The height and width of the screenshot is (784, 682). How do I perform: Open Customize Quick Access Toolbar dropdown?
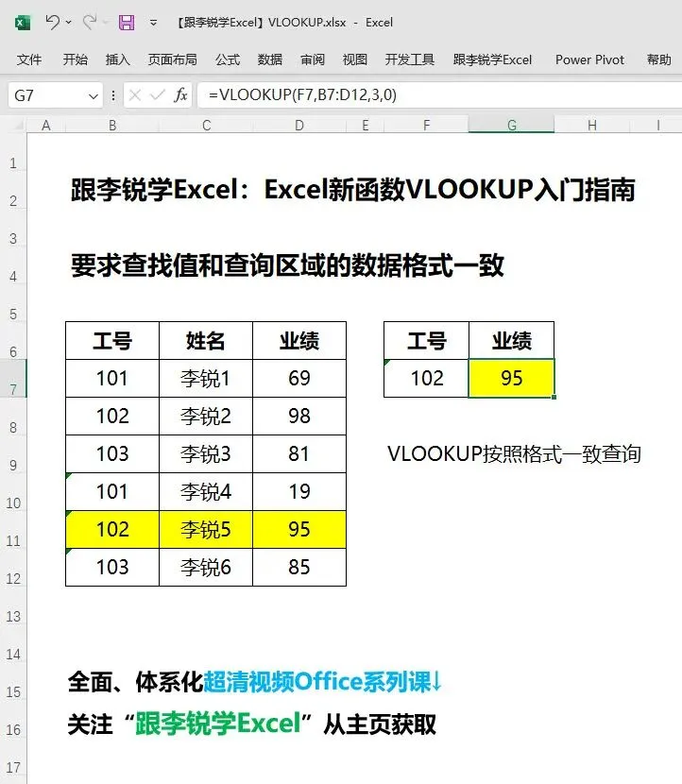154,23
